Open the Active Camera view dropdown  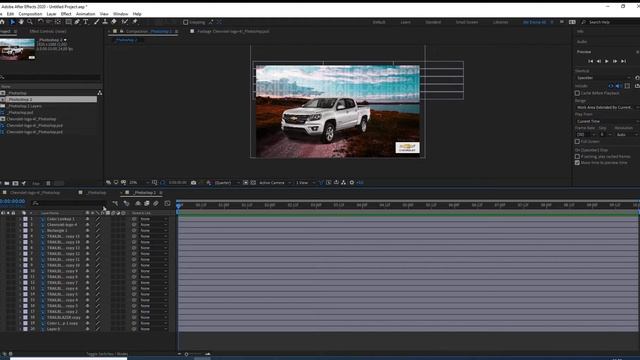pyautogui.click(x=274, y=182)
